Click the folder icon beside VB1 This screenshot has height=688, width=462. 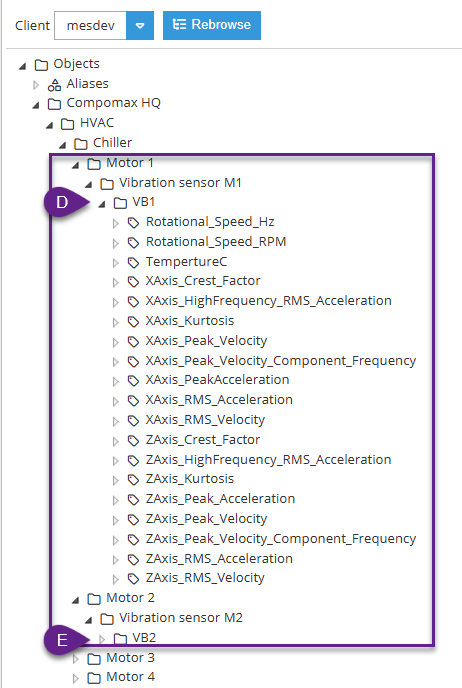(x=120, y=203)
